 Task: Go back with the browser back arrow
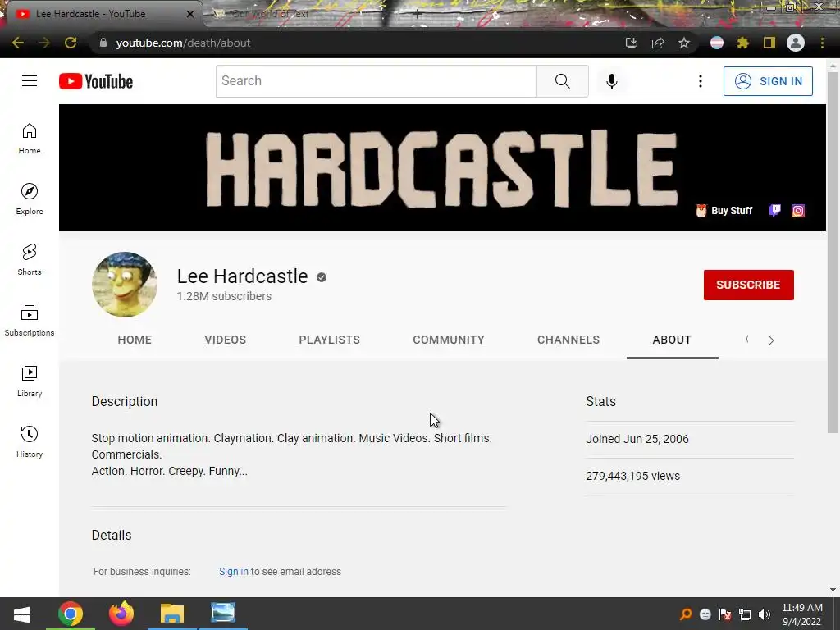[x=18, y=43]
